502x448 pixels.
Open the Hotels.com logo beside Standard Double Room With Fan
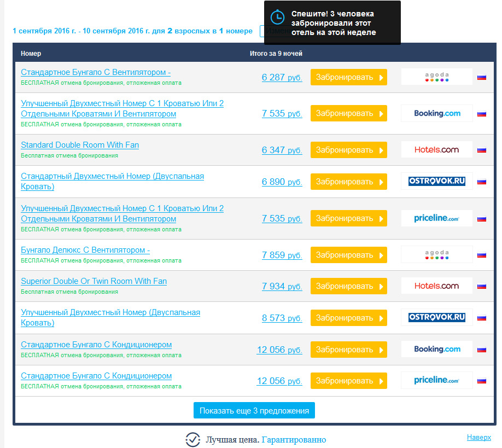[437, 149]
